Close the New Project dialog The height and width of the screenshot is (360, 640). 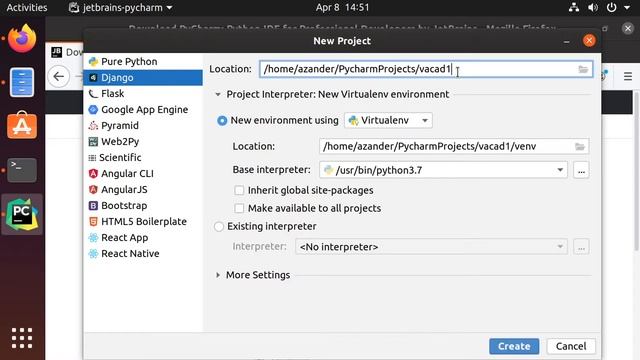(x=589, y=40)
